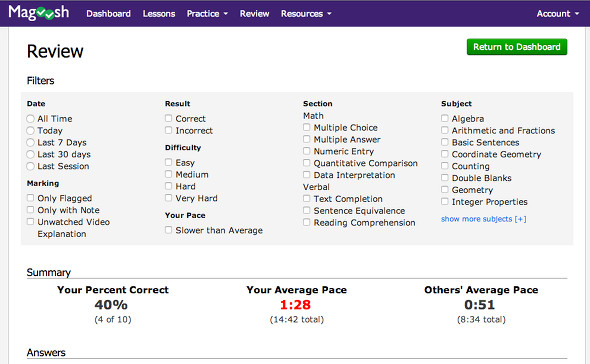Viewport: 590px width, 364px height.
Task: Expand the Resources dropdown menu
Action: 306,14
